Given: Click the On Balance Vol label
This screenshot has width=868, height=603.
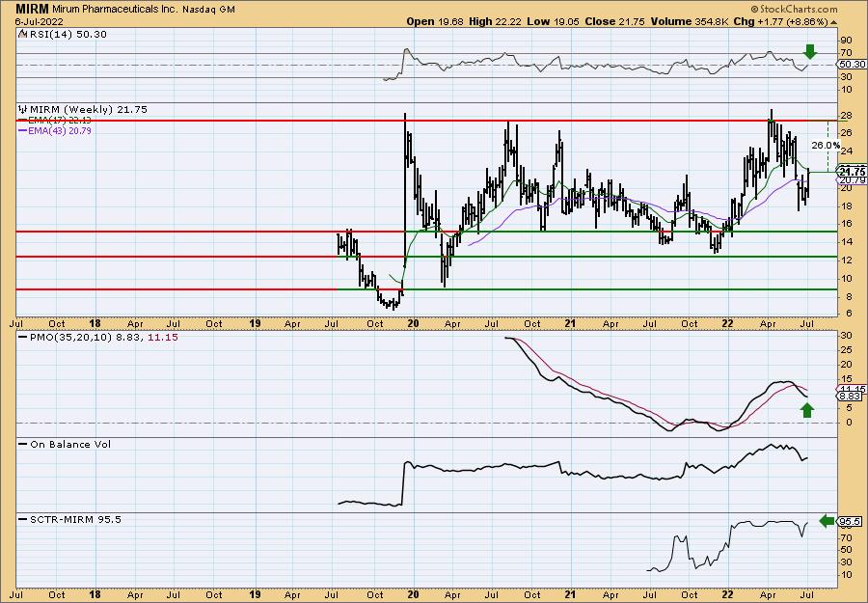Looking at the screenshot, I should pyautogui.click(x=69, y=444).
